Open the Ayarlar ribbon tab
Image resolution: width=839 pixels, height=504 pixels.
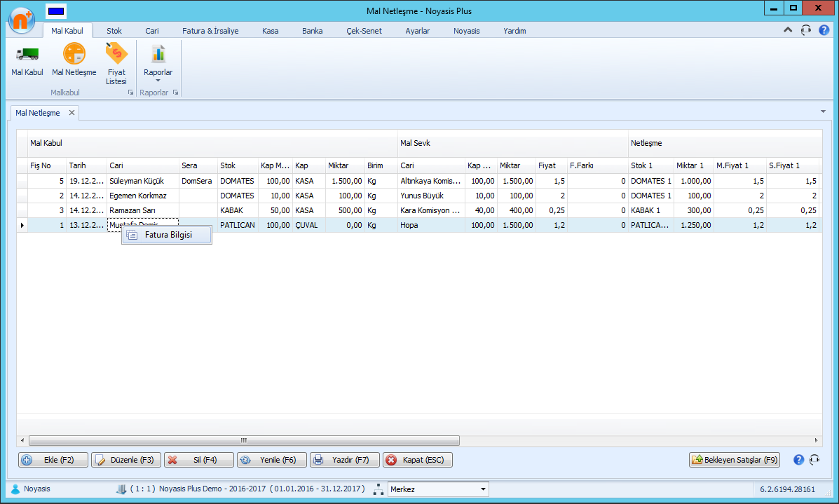pyautogui.click(x=417, y=31)
